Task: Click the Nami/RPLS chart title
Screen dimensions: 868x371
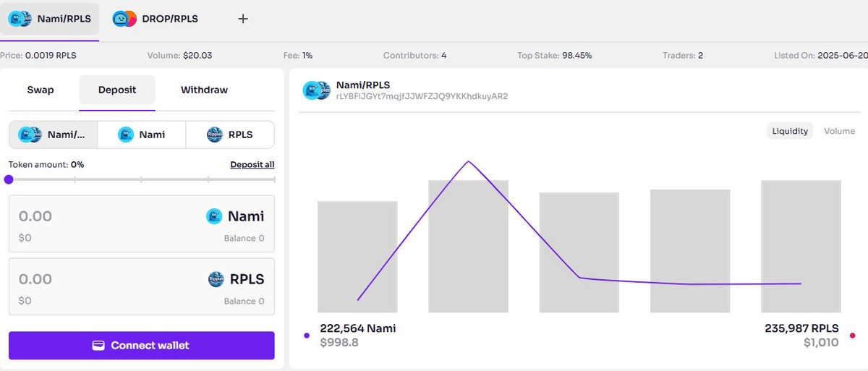Action: [x=363, y=85]
